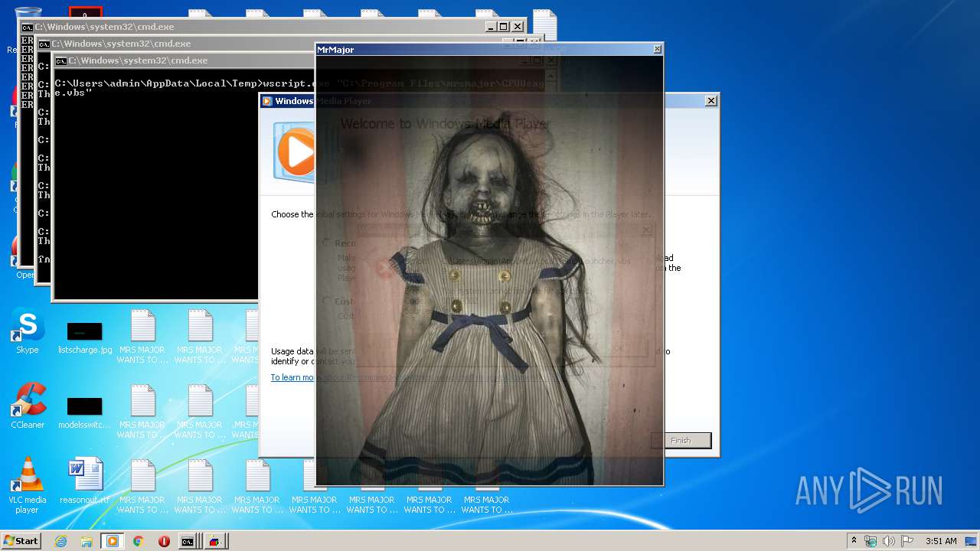Viewport: 980px width, 551px height.
Task: Click the Finish button in Windows Media Player setup
Action: click(681, 440)
